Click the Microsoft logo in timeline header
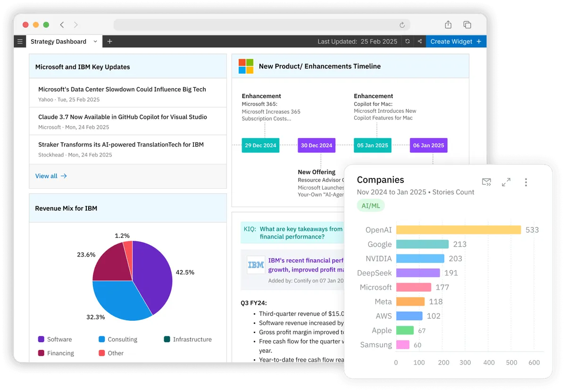 pos(246,66)
